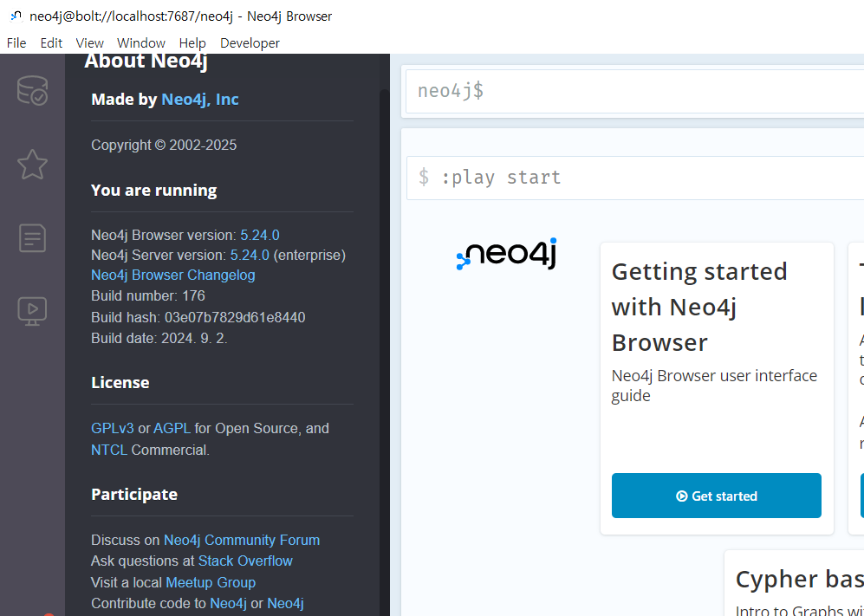Open the Guides play-screen sidebar icon

[x=32, y=311]
